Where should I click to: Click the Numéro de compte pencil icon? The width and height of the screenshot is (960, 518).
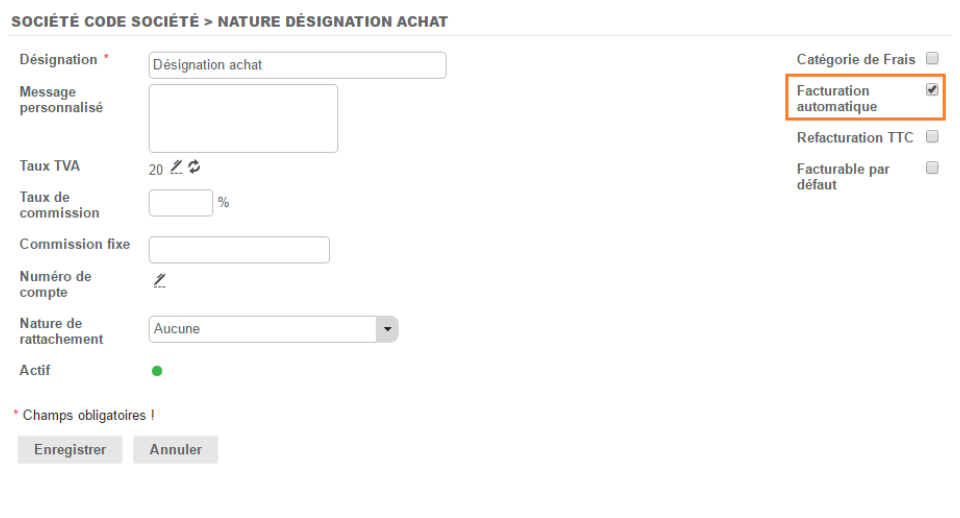[159, 280]
